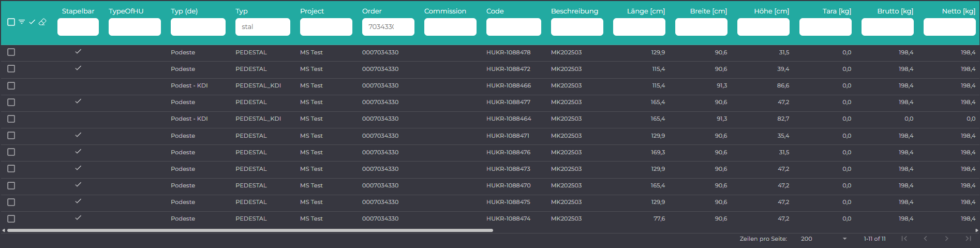This screenshot has width=980, height=248.
Task: Select the checkbox for row HUKR-1088470
Action: tap(11, 185)
